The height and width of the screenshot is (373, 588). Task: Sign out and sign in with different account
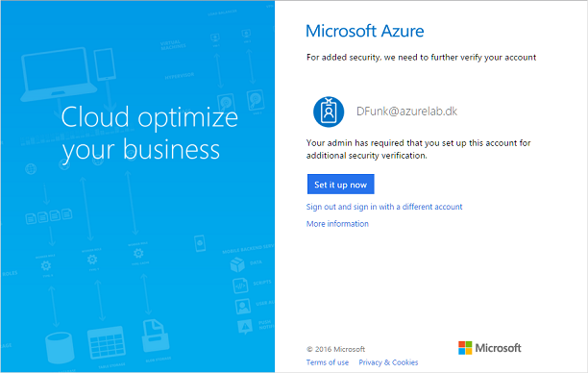384,207
